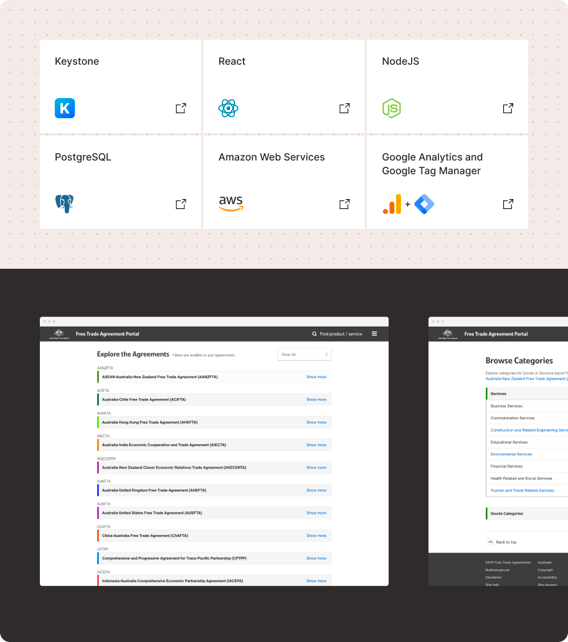Click React card title
The image size is (568, 642).
232,61
